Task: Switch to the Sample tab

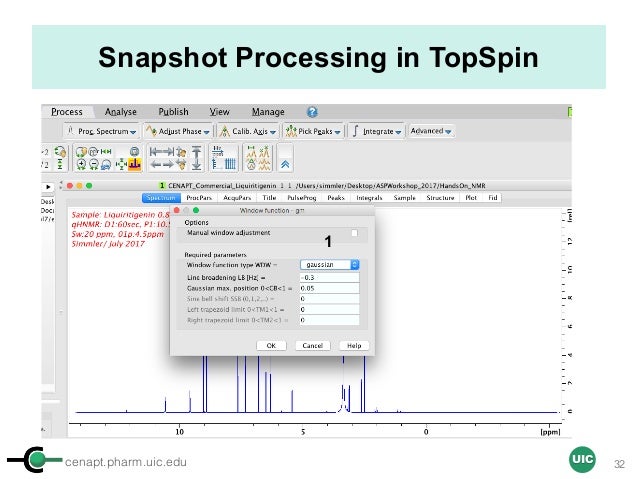Action: pos(404,198)
